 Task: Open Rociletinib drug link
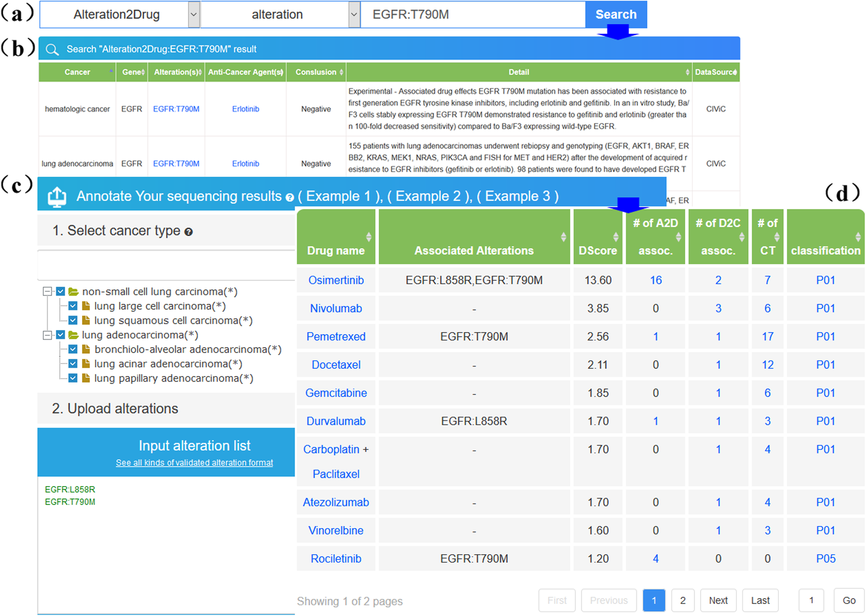coord(336,559)
